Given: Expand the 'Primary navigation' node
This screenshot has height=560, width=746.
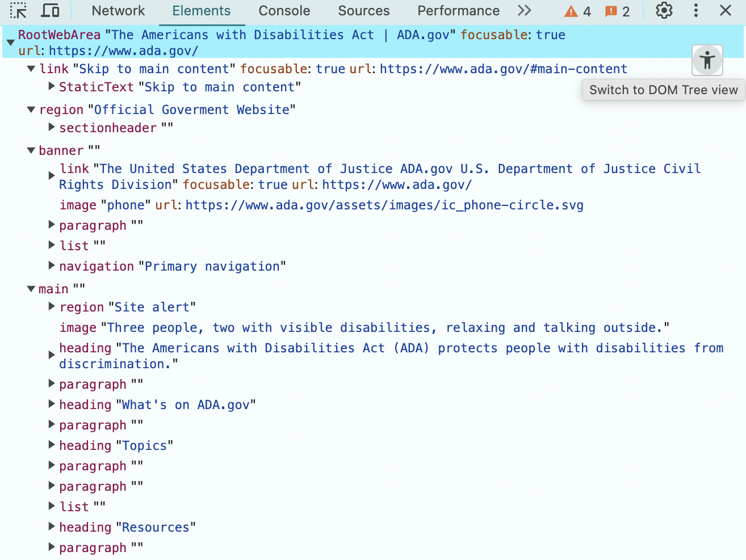Looking at the screenshot, I should tap(52, 266).
